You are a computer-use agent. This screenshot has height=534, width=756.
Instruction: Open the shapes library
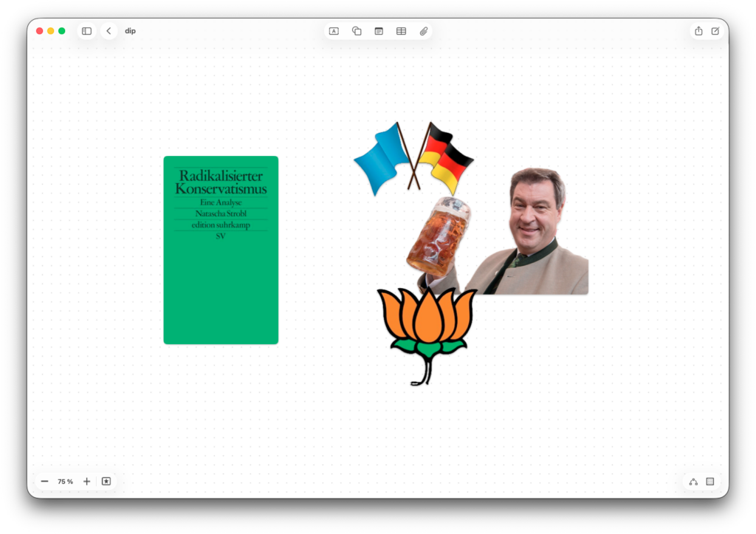357,31
